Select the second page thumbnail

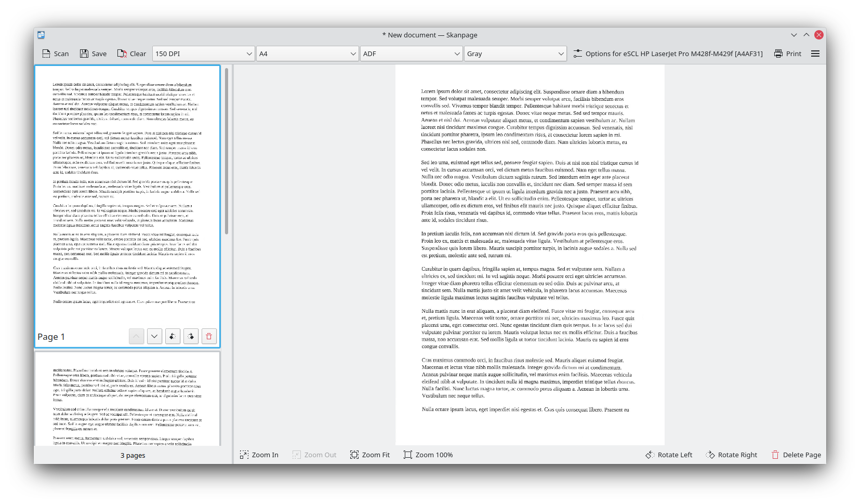coord(127,399)
